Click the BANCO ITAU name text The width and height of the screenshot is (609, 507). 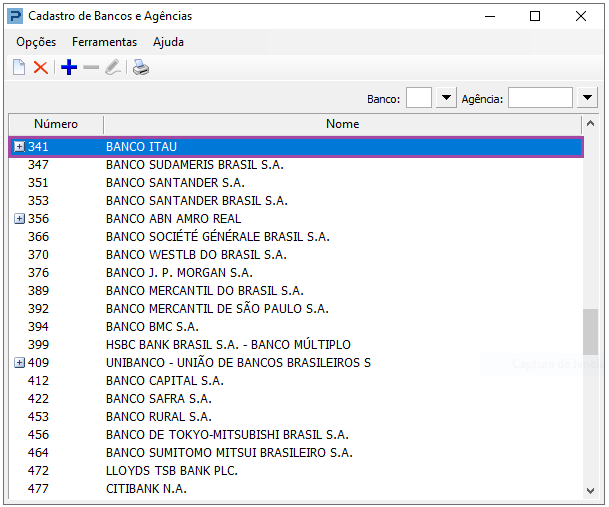pyautogui.click(x=141, y=146)
